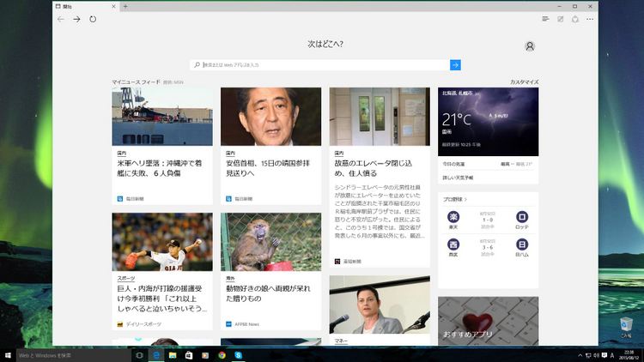Screen dimensions: 644x362
Task: Click the source icon under the 安倍首相 article
Action: 228,199
